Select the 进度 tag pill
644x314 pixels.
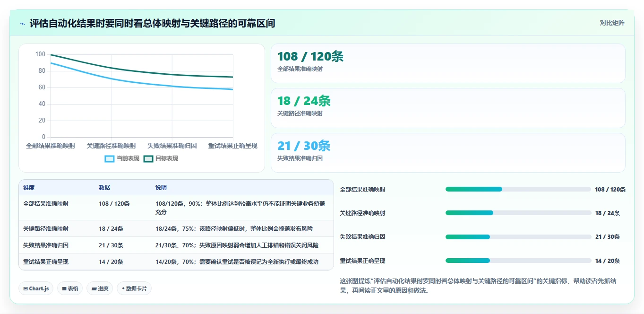click(x=100, y=288)
